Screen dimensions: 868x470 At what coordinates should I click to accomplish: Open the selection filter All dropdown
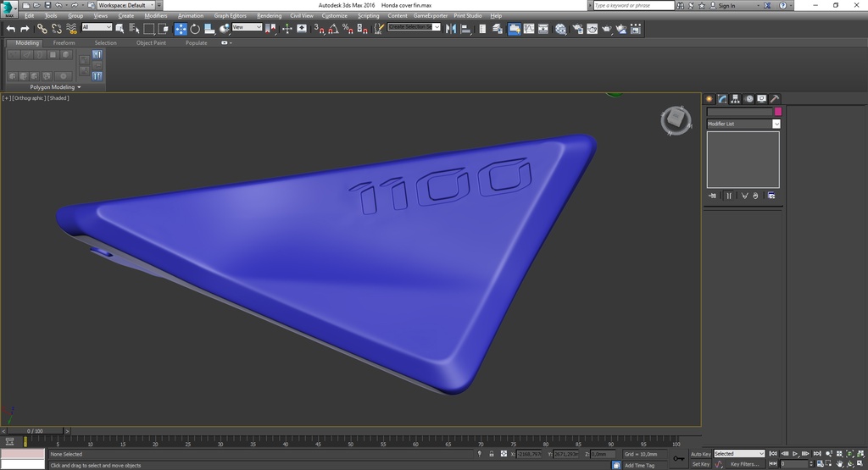click(97, 26)
